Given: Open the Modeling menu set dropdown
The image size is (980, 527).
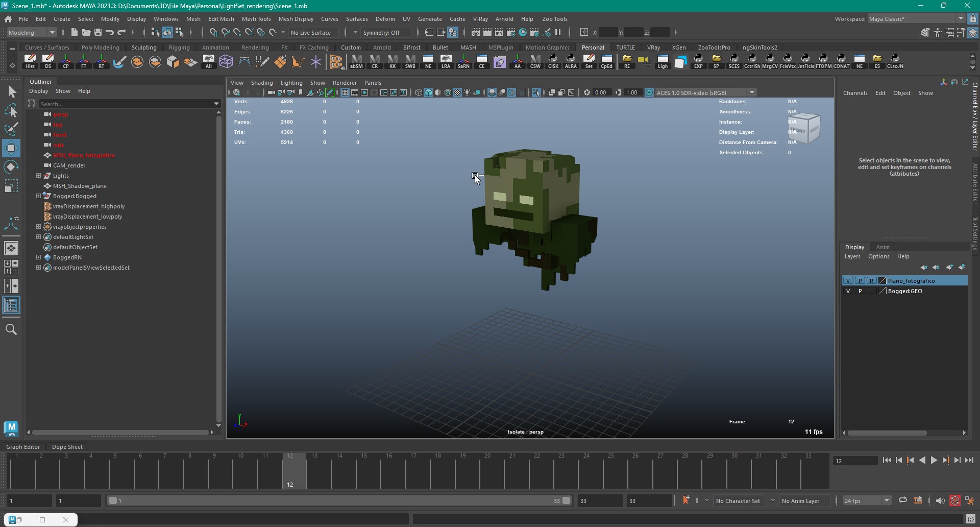Looking at the screenshot, I should 32,33.
